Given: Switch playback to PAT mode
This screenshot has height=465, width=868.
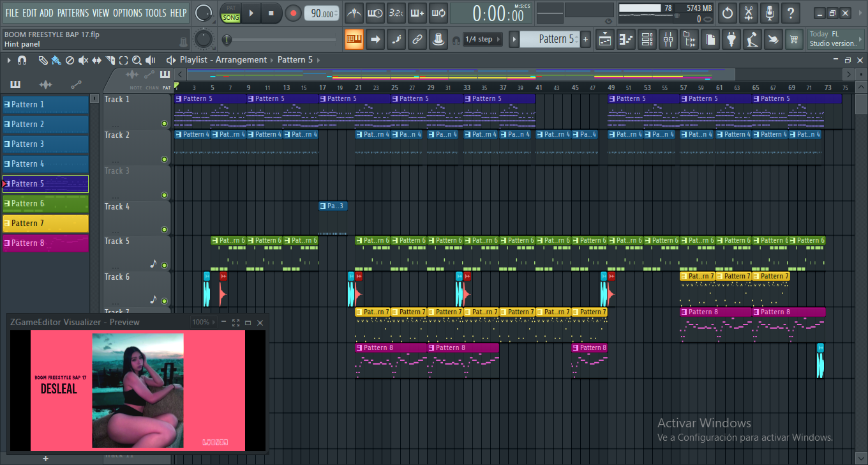Looking at the screenshot, I should pyautogui.click(x=231, y=8).
